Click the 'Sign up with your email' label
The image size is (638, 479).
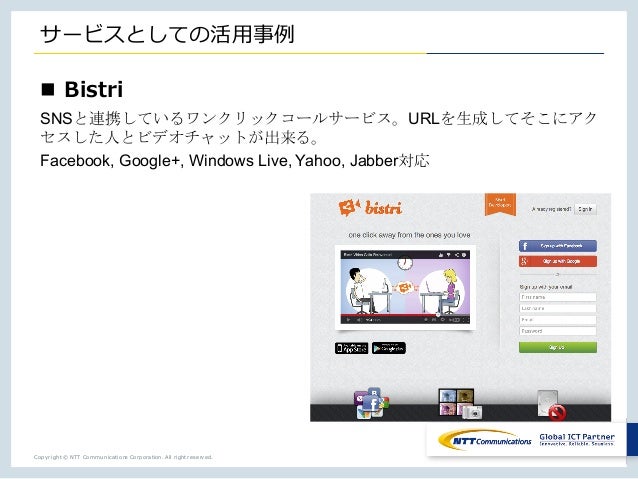click(546, 287)
